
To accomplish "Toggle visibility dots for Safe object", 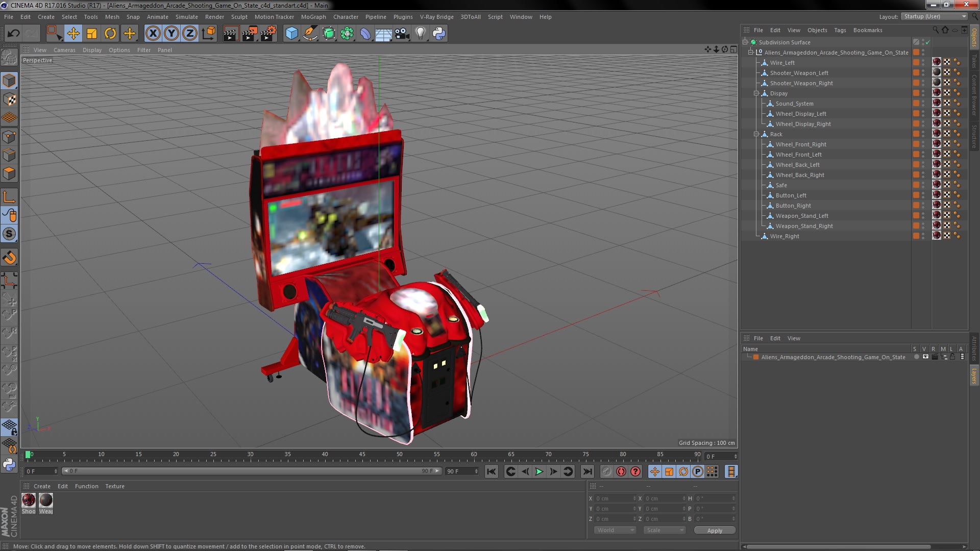I will [923, 185].
